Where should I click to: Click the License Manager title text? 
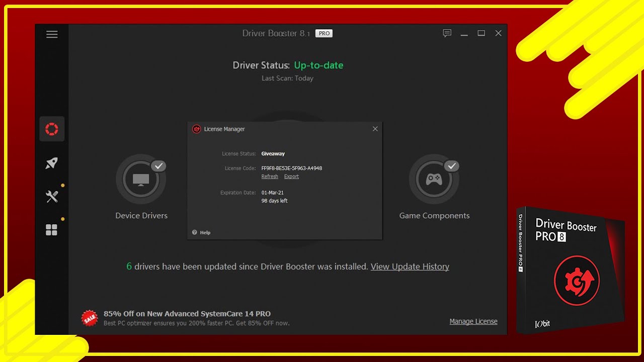click(x=224, y=129)
